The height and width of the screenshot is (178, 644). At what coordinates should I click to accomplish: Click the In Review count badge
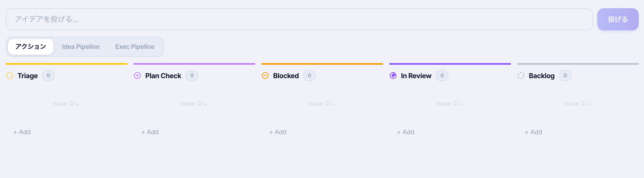[442, 76]
